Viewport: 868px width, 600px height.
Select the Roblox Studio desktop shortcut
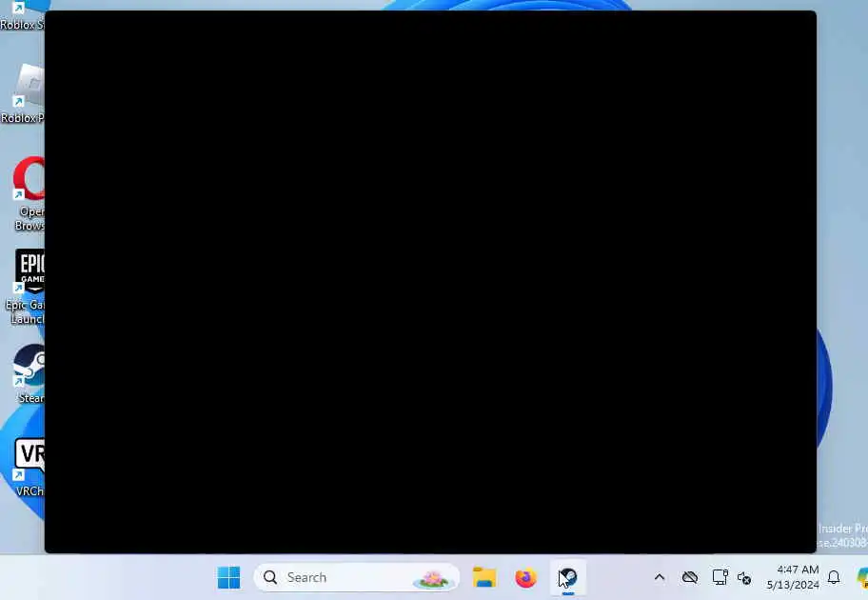pyautogui.click(x=22, y=15)
